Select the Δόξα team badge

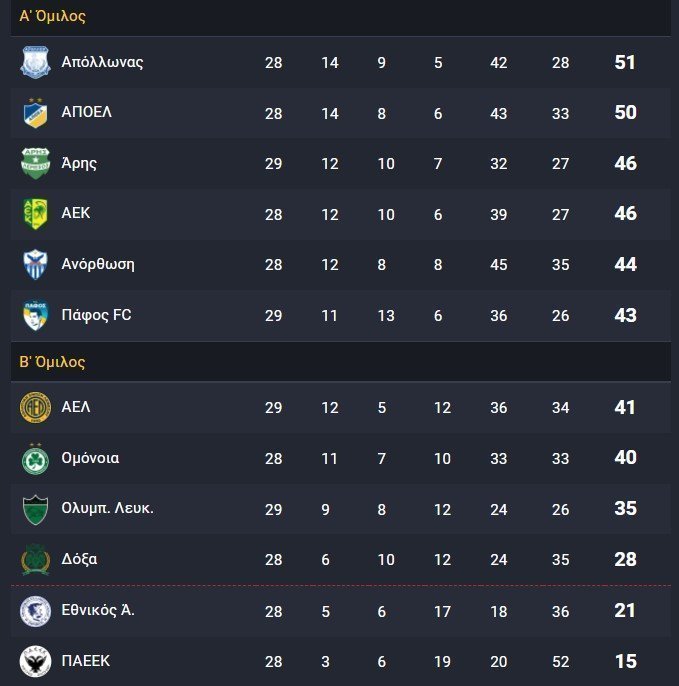pos(35,560)
